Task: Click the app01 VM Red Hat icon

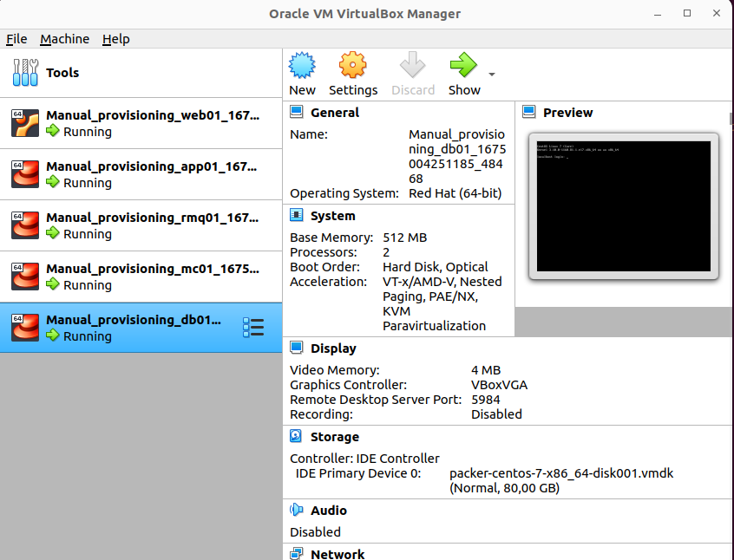Action: coord(25,174)
